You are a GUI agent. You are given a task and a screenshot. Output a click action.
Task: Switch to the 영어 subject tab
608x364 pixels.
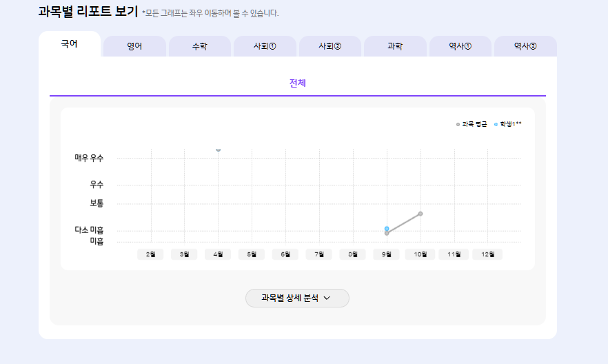click(134, 47)
